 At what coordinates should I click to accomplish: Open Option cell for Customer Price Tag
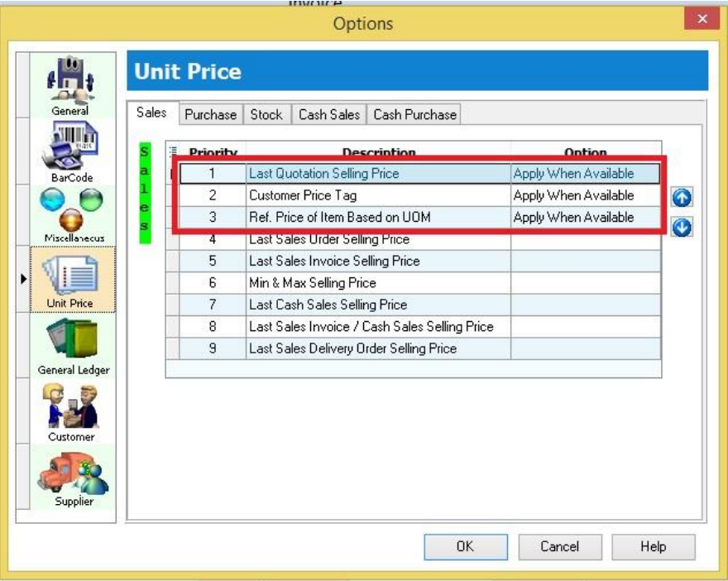pos(585,195)
